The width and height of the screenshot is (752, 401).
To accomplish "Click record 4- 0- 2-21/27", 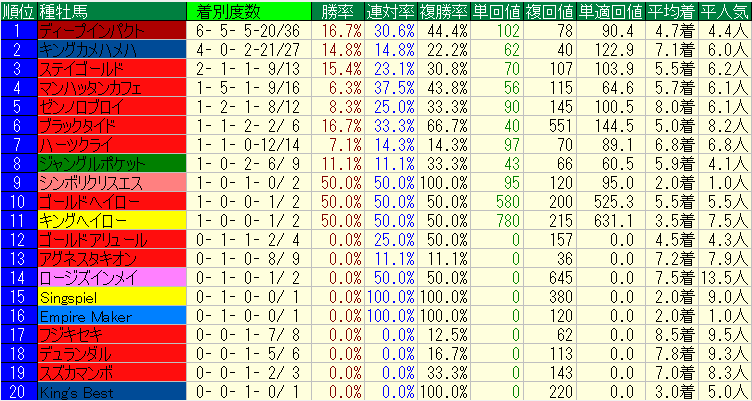I will click(x=248, y=51).
